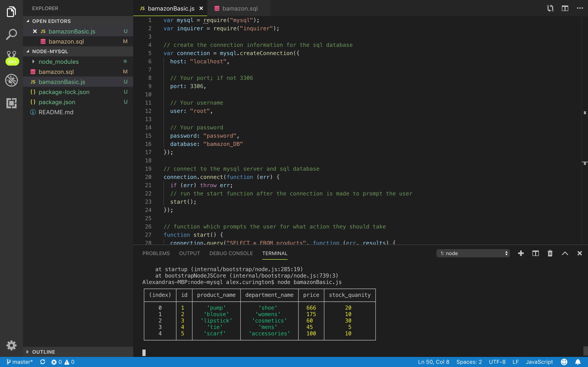Open package.json in the explorer

click(57, 102)
